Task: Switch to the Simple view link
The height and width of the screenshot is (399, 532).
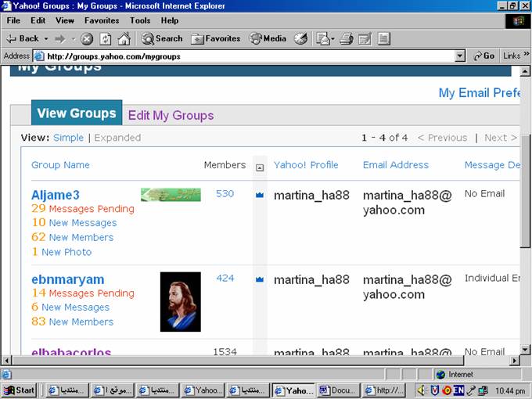Action: (x=68, y=138)
